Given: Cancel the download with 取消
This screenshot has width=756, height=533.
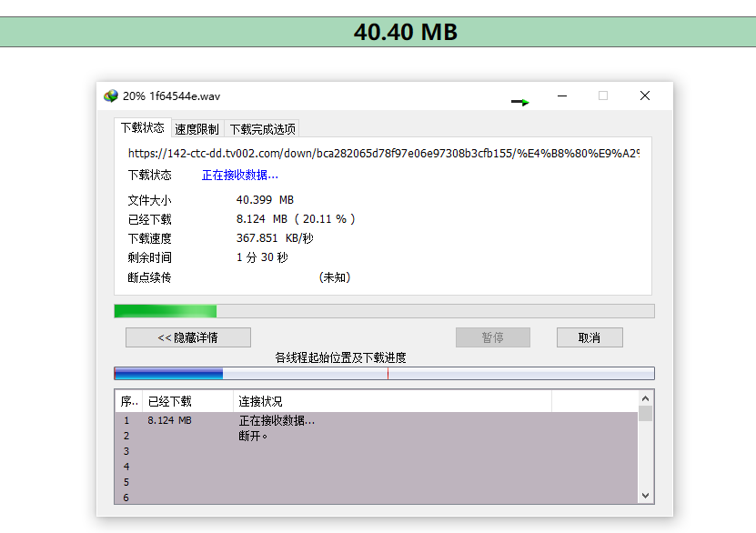Looking at the screenshot, I should click(x=590, y=337).
